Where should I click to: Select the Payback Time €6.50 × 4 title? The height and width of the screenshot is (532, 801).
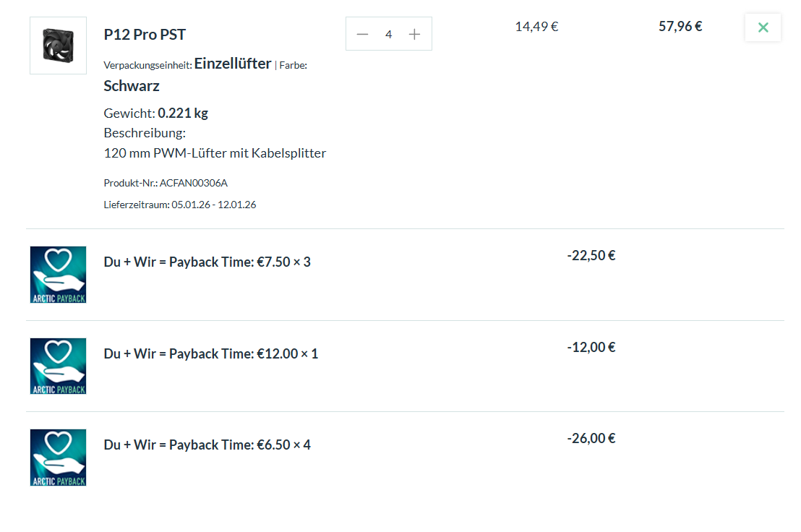(207, 445)
